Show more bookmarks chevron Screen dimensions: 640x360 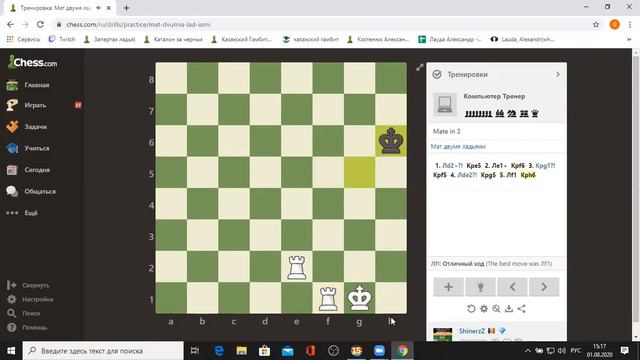629,39
